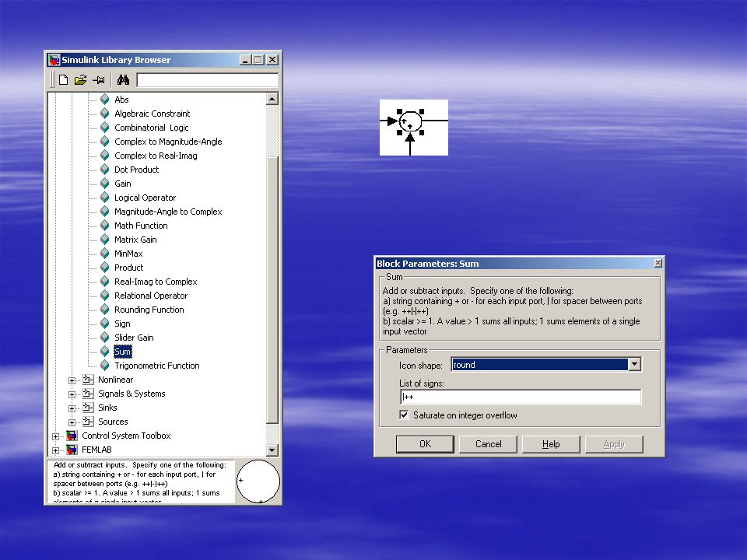Click the List of signs input field
The image size is (747, 560).
click(521, 397)
